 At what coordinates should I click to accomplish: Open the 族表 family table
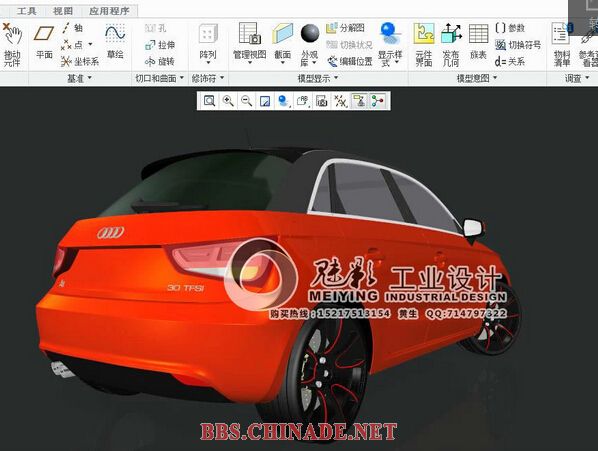click(x=478, y=42)
